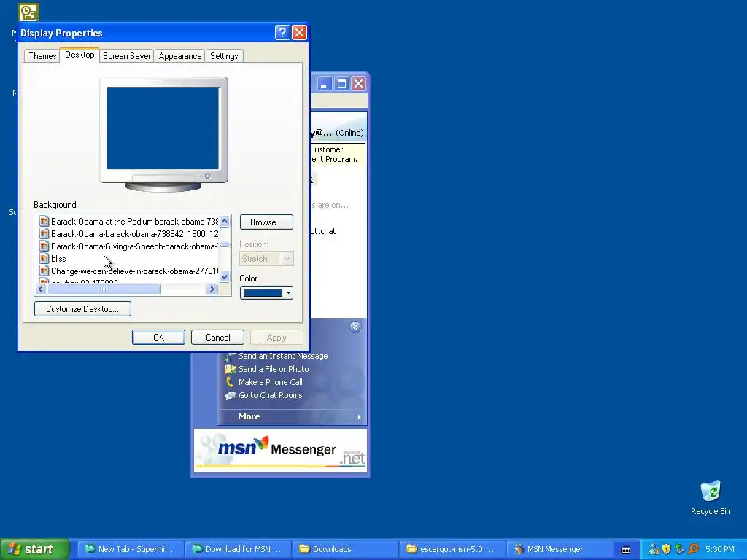Viewport: 747px width, 560px height.
Task: Click Make a Phone Call in MSN
Action: 270,382
